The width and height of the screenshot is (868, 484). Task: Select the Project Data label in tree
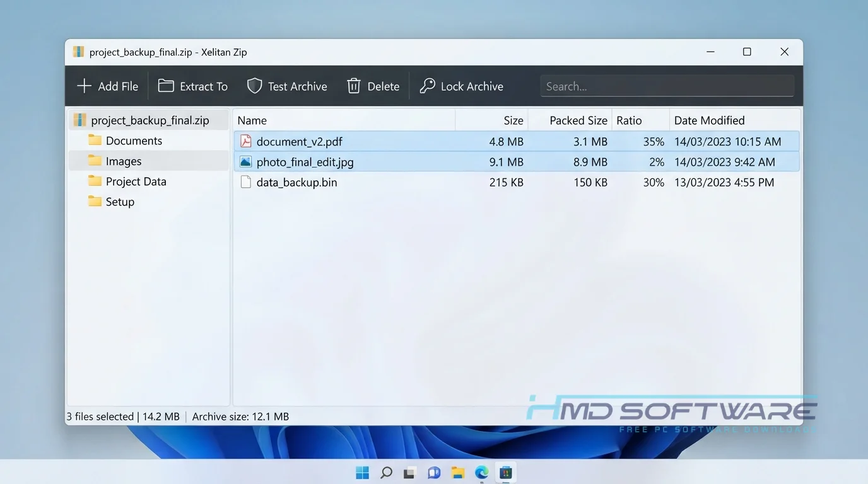coord(136,181)
